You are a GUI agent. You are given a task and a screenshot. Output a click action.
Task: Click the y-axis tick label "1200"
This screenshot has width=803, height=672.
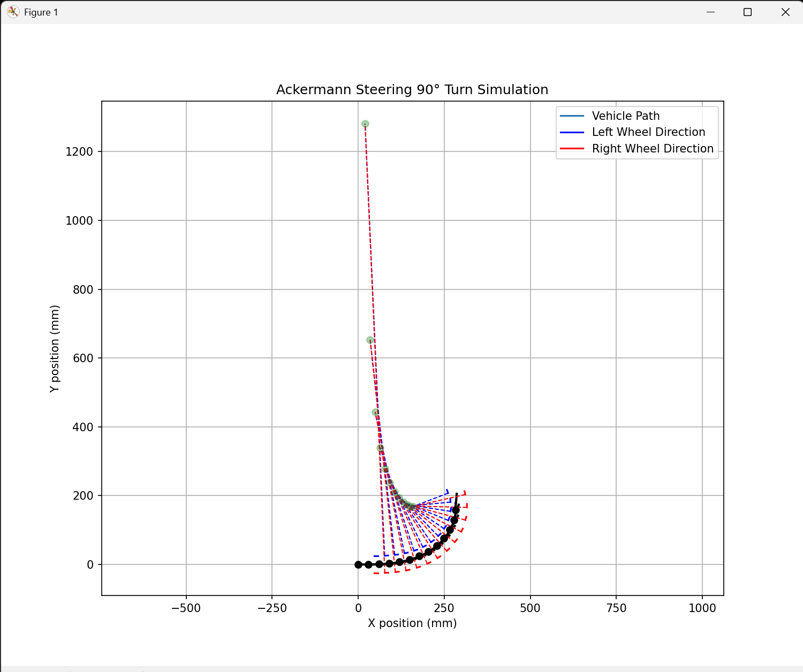(x=79, y=152)
